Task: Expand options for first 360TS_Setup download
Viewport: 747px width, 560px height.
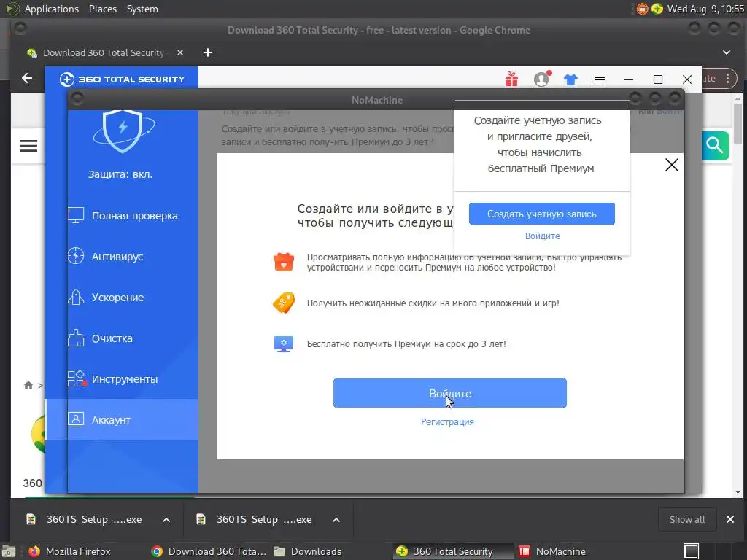Action: (x=166, y=520)
